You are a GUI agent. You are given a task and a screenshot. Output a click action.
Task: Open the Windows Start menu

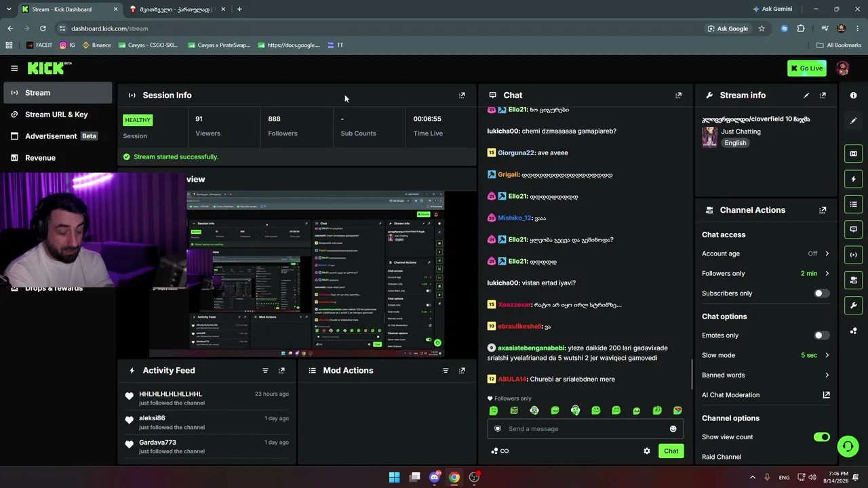[x=394, y=477]
